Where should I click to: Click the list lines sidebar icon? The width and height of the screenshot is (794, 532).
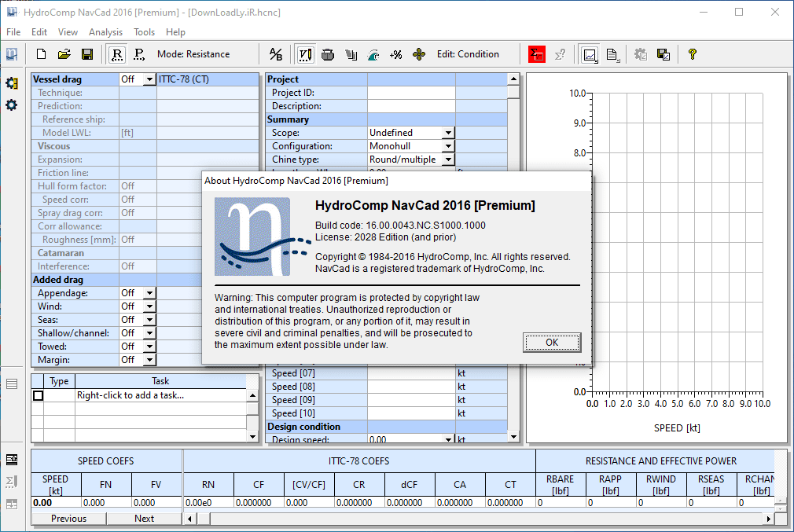[12, 383]
